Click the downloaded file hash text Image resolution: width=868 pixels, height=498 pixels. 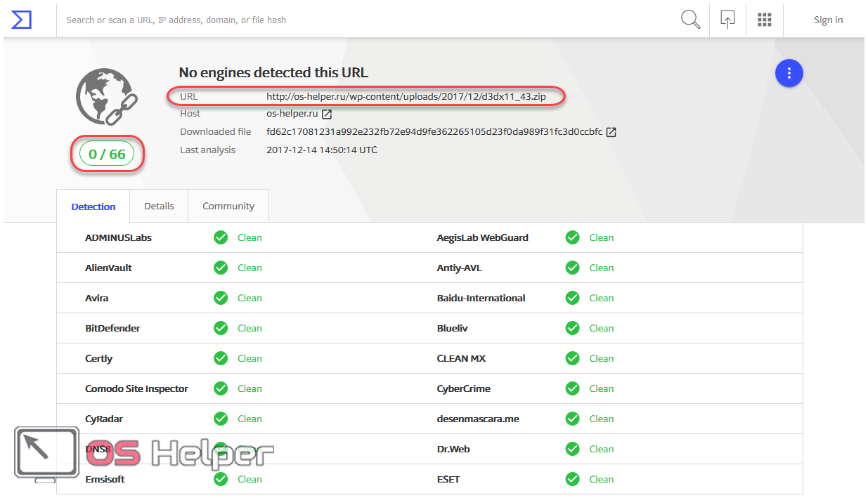point(434,131)
